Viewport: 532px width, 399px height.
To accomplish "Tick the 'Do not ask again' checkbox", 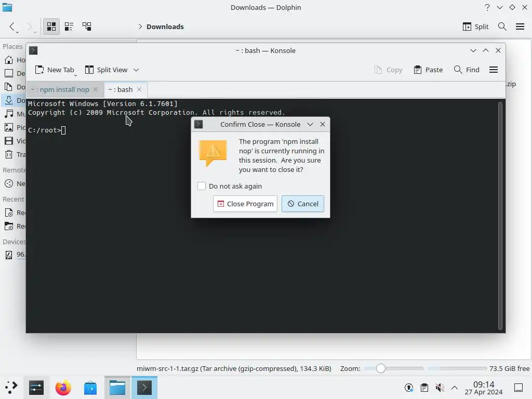I will [202, 186].
